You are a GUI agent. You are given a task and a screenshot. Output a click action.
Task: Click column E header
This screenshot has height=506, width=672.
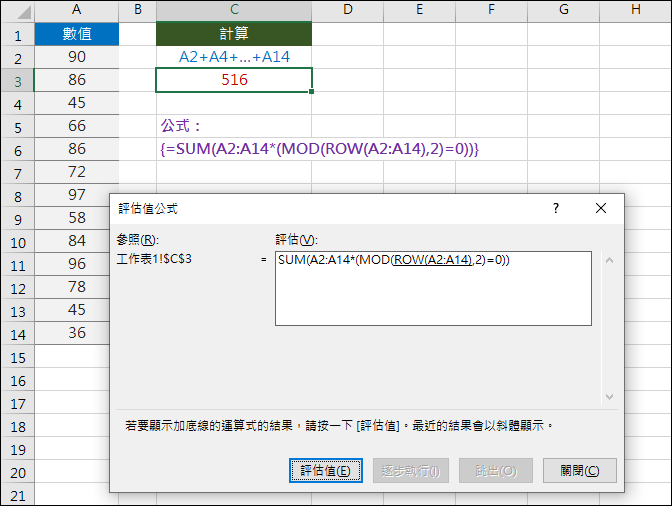coord(420,10)
